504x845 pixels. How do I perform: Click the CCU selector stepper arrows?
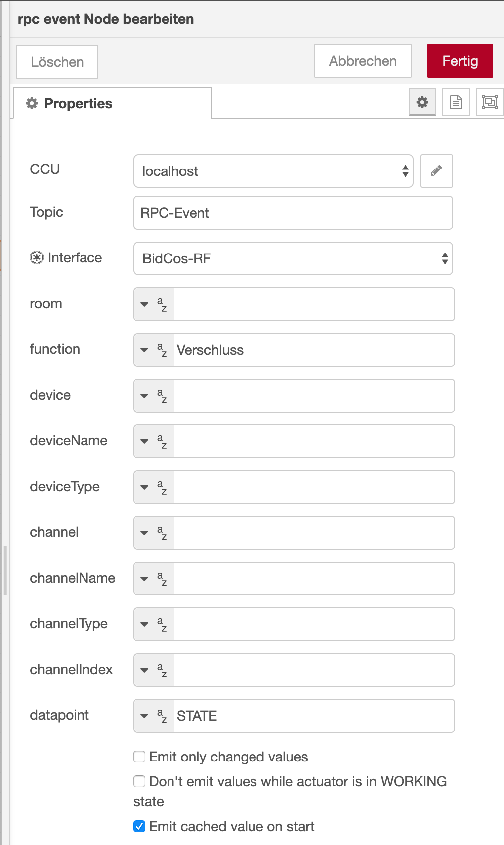pyautogui.click(x=406, y=171)
